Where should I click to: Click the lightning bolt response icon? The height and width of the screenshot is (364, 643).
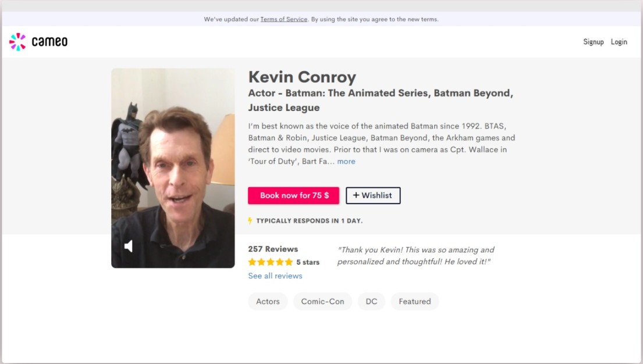(x=250, y=221)
